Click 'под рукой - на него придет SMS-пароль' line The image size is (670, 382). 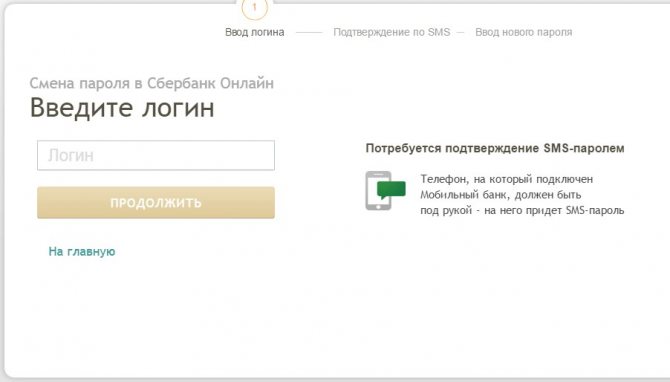point(522,210)
